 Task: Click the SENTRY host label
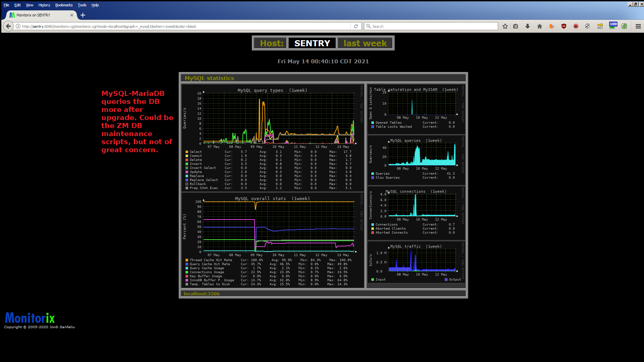click(312, 43)
